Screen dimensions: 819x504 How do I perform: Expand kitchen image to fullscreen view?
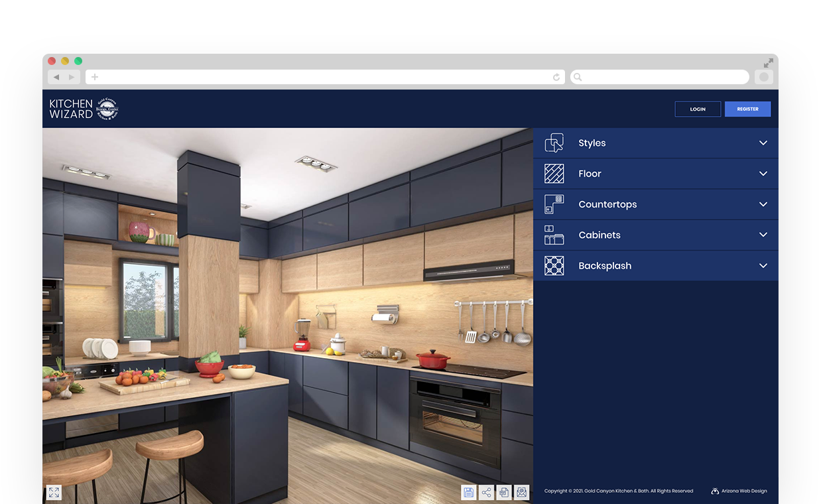(x=54, y=492)
